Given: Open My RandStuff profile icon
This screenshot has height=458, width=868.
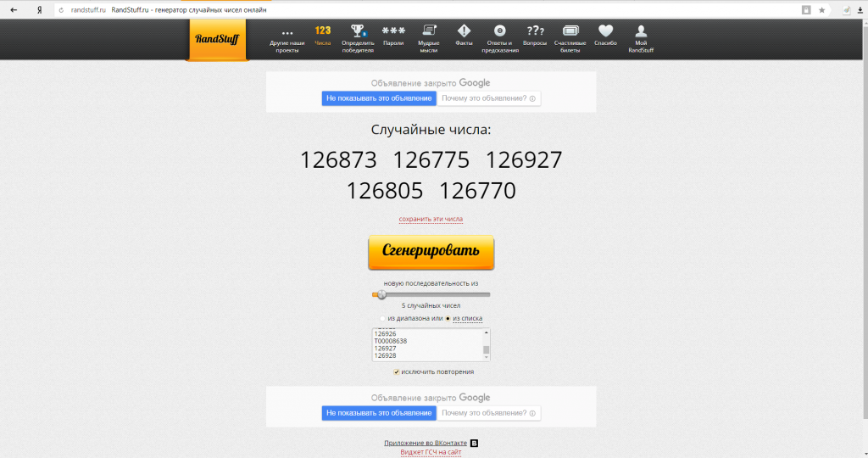Looking at the screenshot, I should (641, 39).
